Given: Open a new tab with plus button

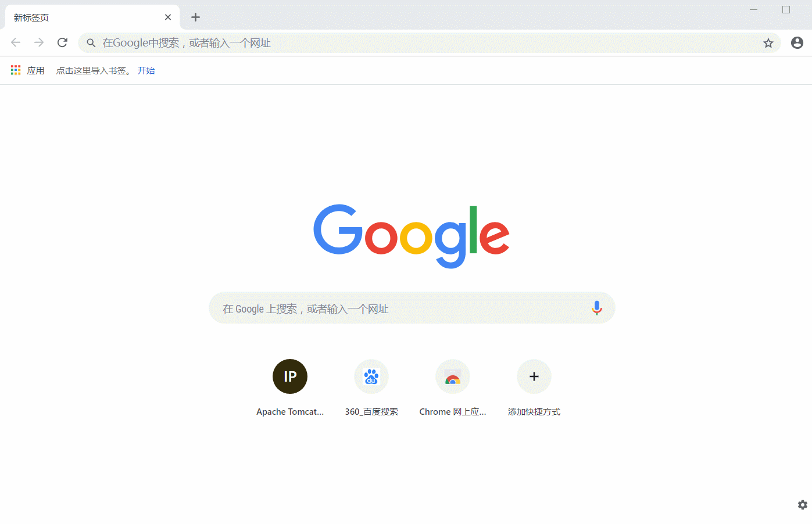Looking at the screenshot, I should click(x=196, y=17).
